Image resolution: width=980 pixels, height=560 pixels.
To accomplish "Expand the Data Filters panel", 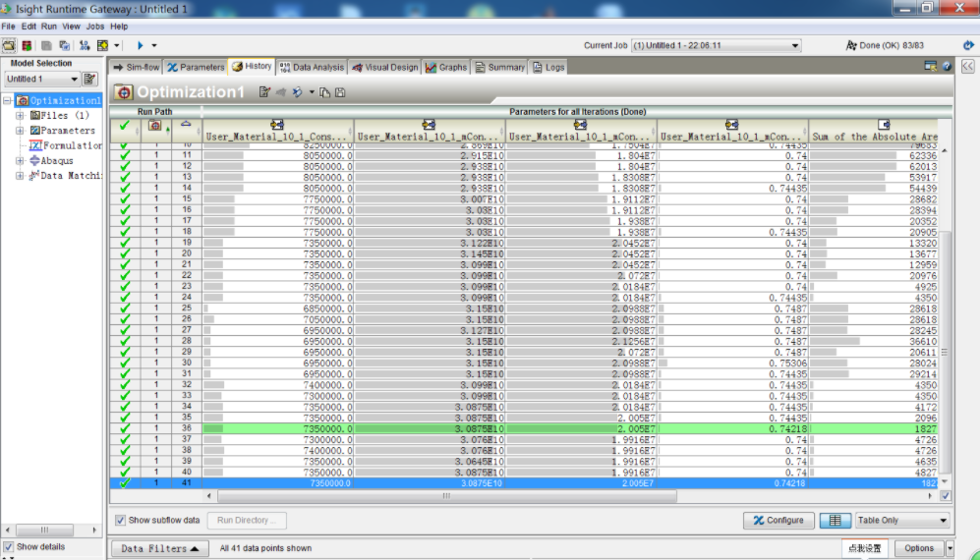I will click(159, 548).
